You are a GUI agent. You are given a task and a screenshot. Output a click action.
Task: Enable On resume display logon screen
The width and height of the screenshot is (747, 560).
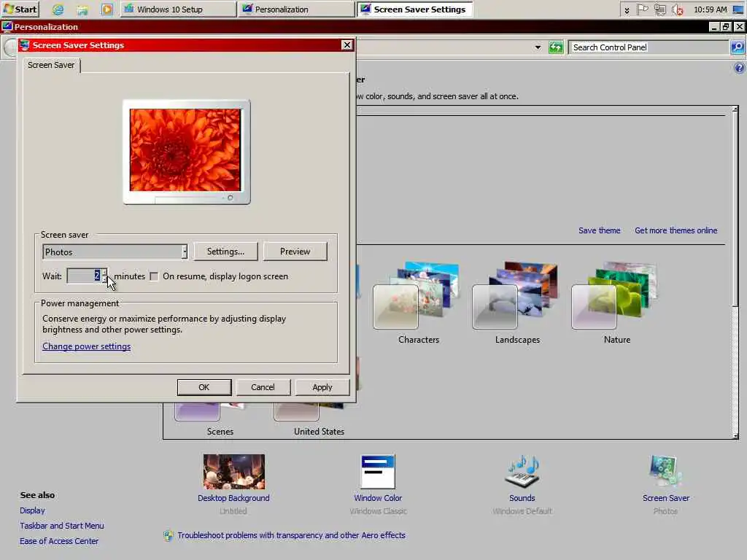pyautogui.click(x=154, y=276)
